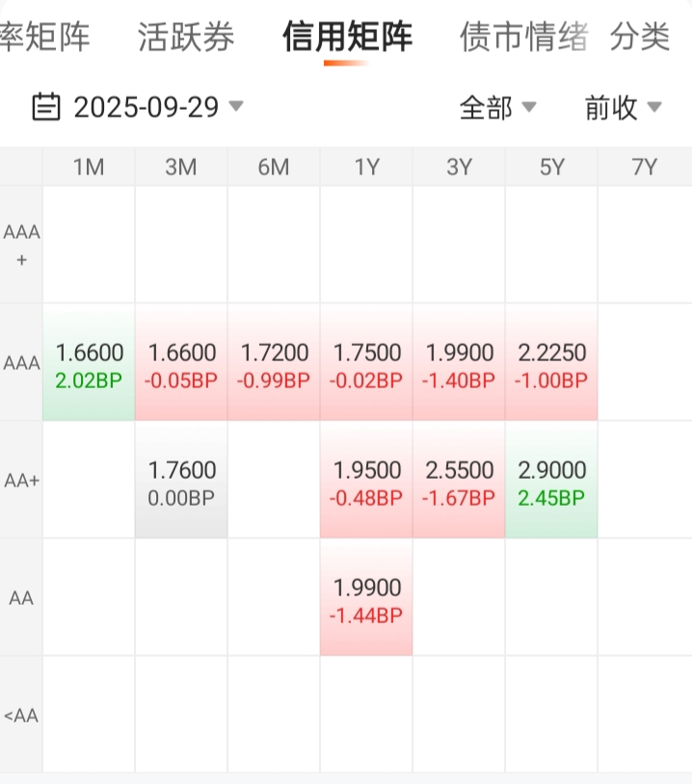Click the calendar icon beside the date

pos(46,107)
